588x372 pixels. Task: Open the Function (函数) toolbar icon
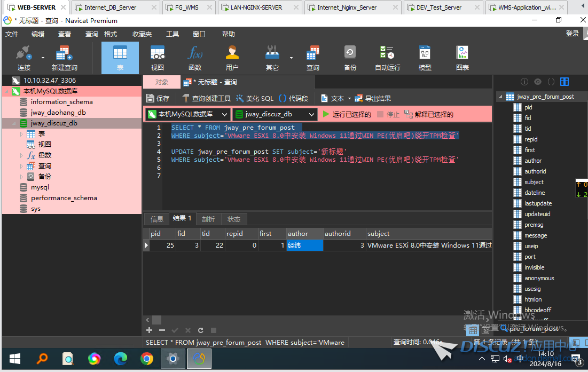[x=195, y=58]
